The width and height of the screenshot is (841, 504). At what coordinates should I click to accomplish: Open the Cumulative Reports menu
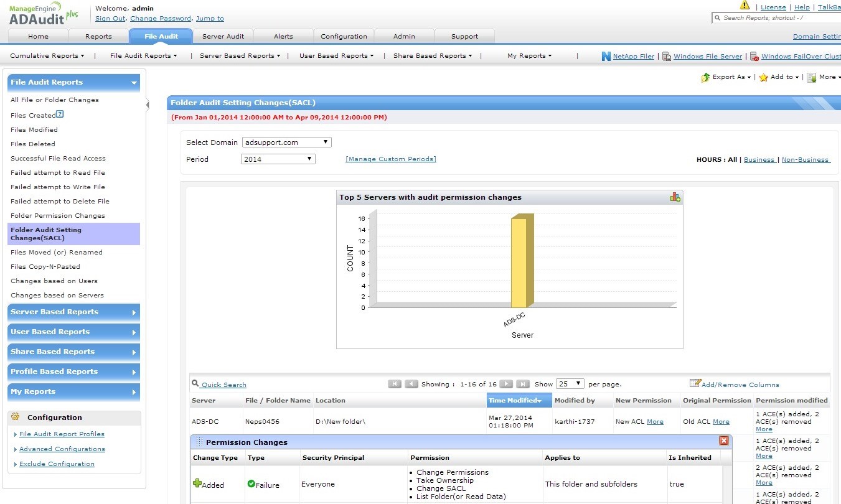[47, 56]
